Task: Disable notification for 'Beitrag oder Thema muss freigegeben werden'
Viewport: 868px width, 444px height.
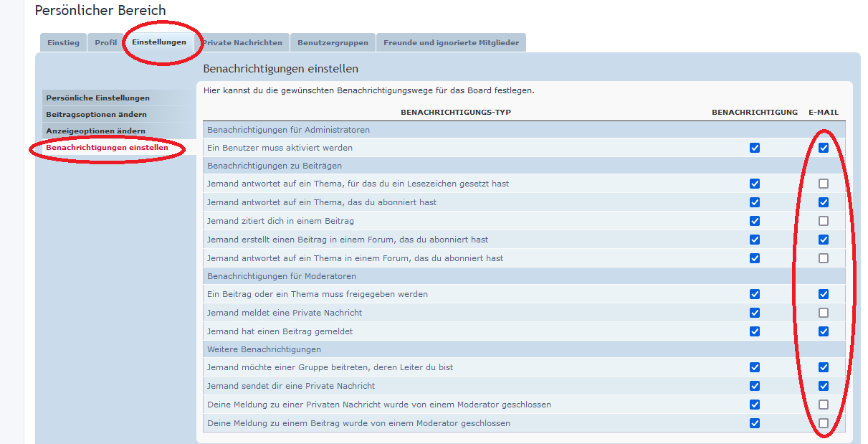Action: (x=754, y=294)
